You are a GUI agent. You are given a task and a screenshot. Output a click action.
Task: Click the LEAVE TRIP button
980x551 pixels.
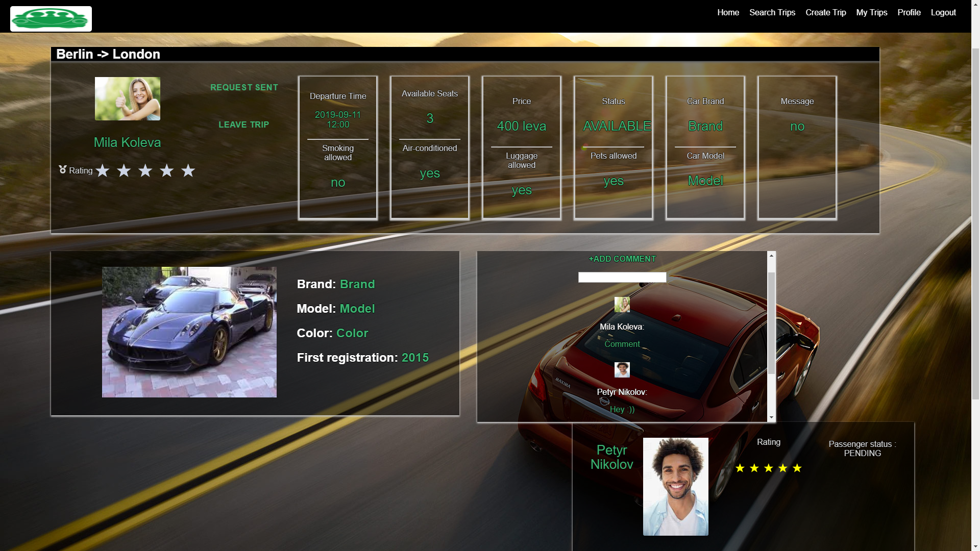(243, 124)
